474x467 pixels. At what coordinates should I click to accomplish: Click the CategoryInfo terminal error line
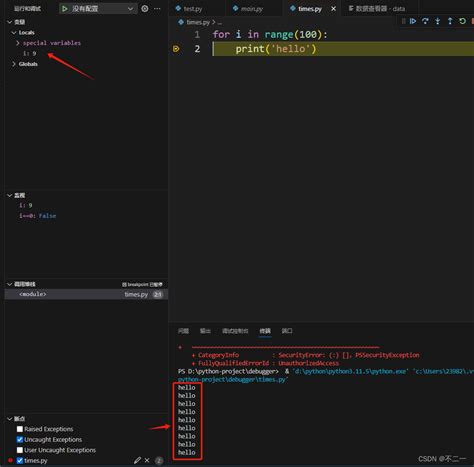click(305, 355)
